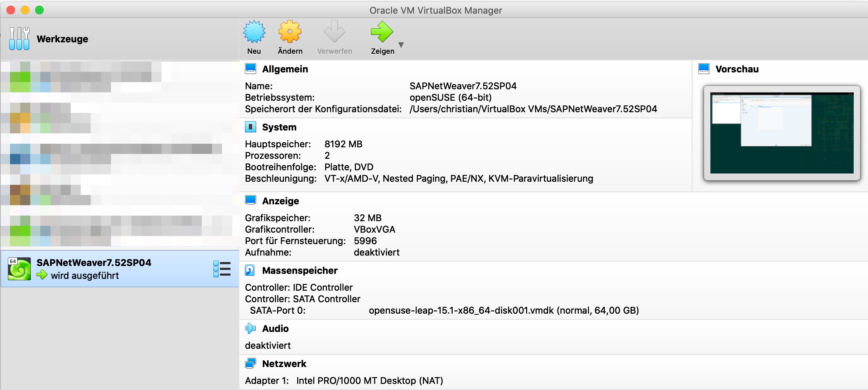Click the "Speicherort der Konfigurationsdatei" label
868x390 pixels.
323,109
